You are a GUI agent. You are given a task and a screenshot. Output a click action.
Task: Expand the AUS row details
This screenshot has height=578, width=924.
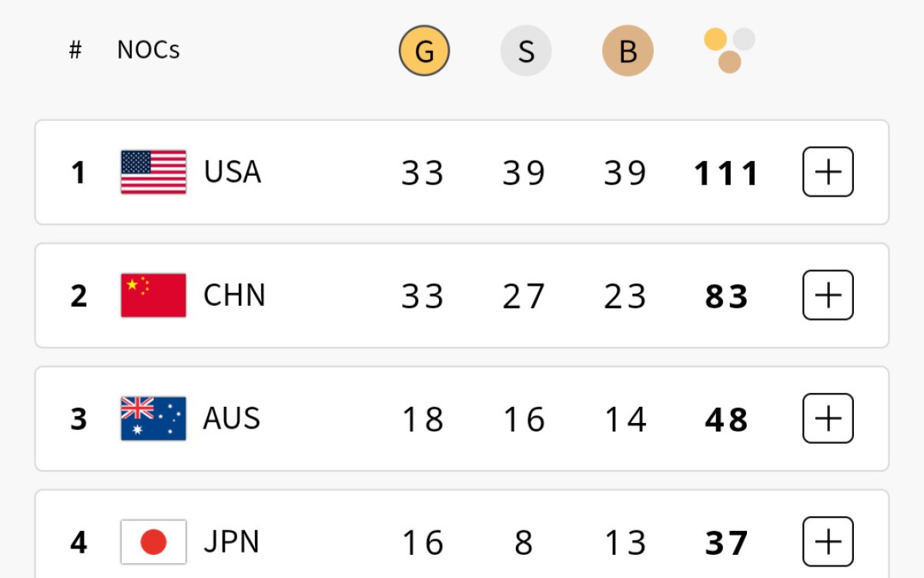pyautogui.click(x=828, y=418)
